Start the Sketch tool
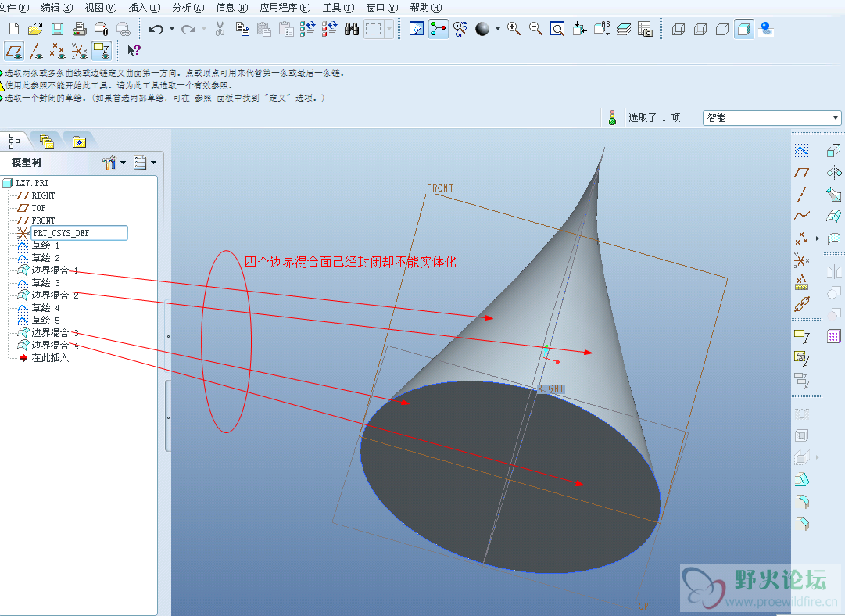845x616 pixels. click(x=801, y=150)
